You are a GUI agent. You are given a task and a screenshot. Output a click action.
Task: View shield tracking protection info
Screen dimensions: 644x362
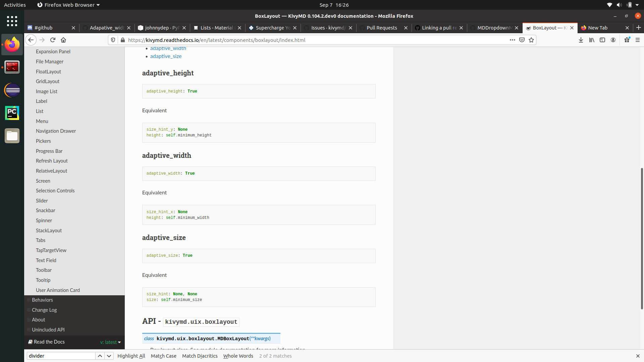point(113,40)
